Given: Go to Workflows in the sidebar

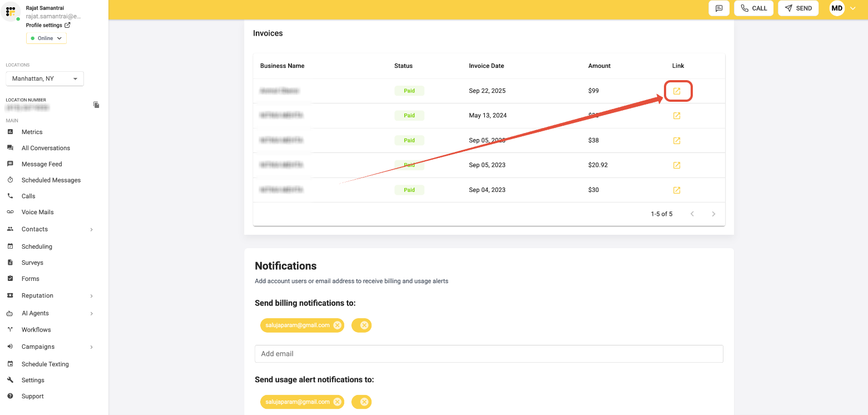Looking at the screenshot, I should pos(36,330).
